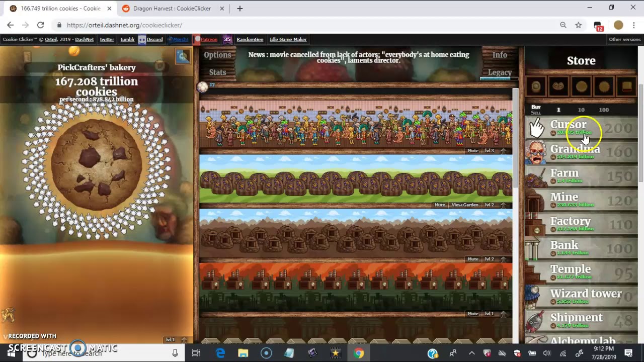
Task: Click the Krumblor dragon icon
Action: point(9,315)
